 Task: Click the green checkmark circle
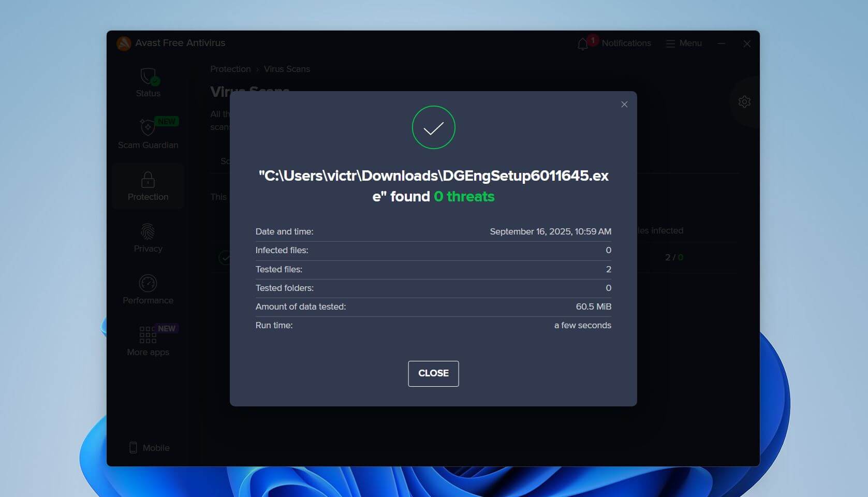coord(433,127)
